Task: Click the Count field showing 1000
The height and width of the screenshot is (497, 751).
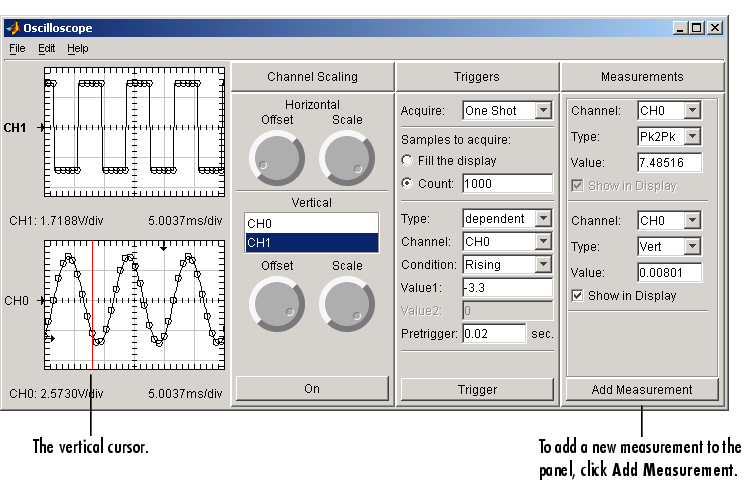Action: [x=508, y=184]
